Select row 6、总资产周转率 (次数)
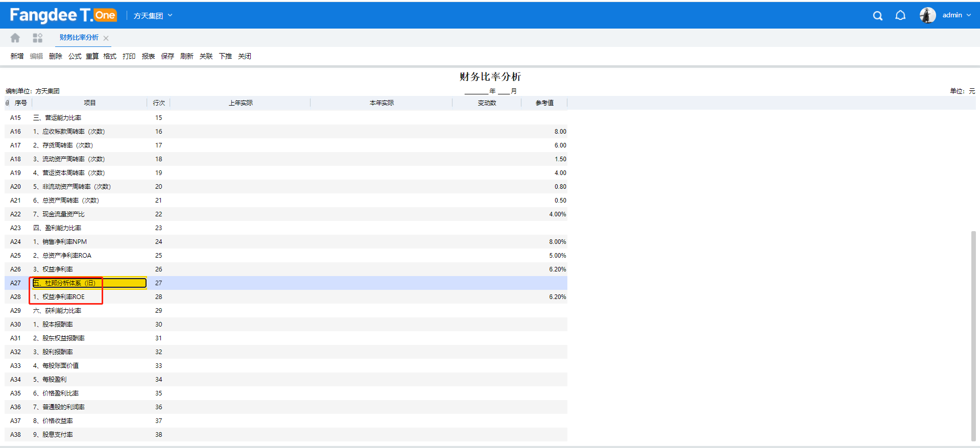Screen dimensions: 980x448 [286, 201]
